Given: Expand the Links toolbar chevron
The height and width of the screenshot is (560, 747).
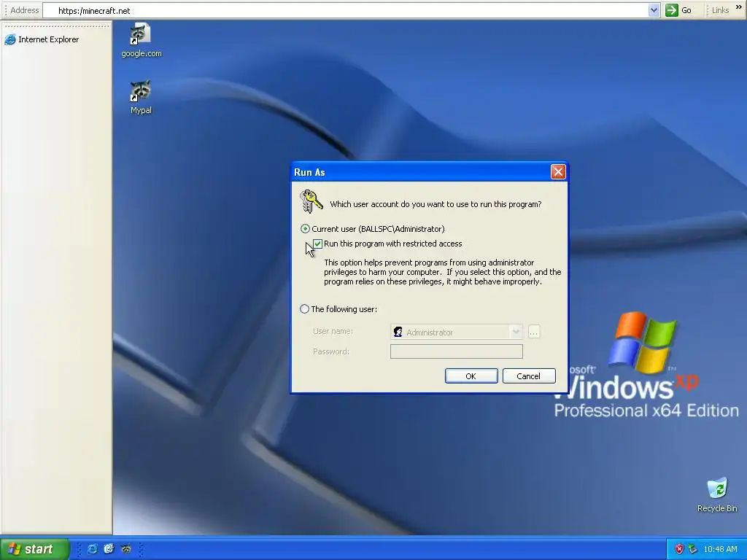Looking at the screenshot, I should (739, 7).
